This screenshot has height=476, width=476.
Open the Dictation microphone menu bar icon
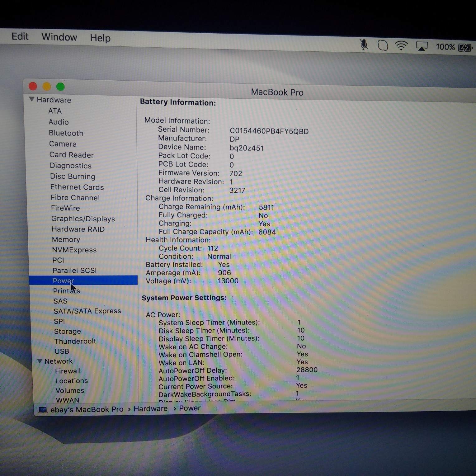click(x=364, y=45)
